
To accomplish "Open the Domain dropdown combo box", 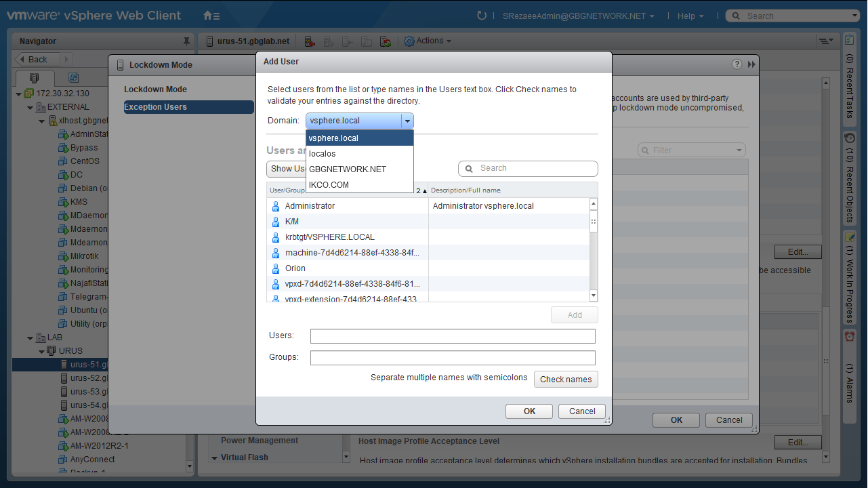I will (359, 121).
